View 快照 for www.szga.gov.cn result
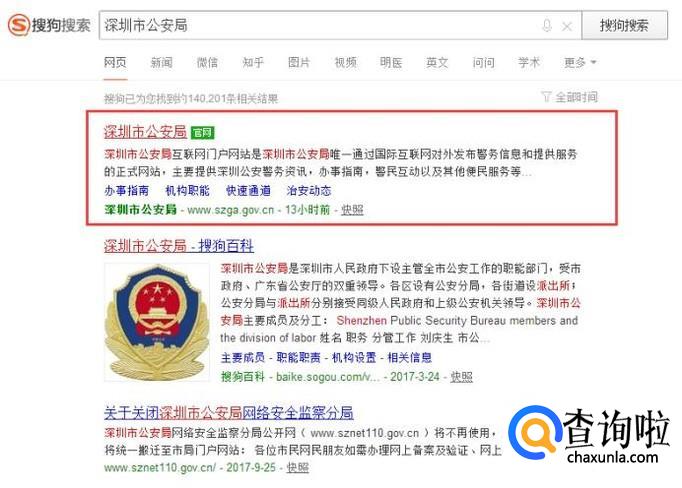Image resolution: width=682 pixels, height=488 pixels. (x=352, y=210)
